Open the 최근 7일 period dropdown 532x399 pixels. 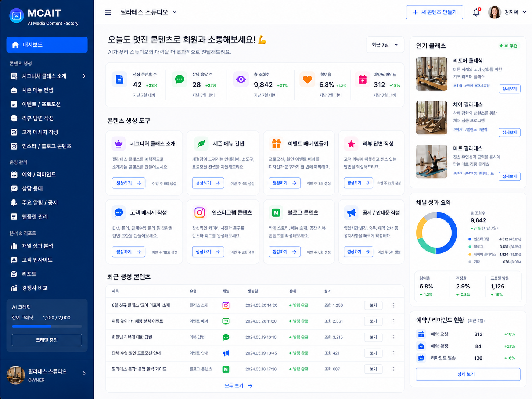click(x=385, y=45)
